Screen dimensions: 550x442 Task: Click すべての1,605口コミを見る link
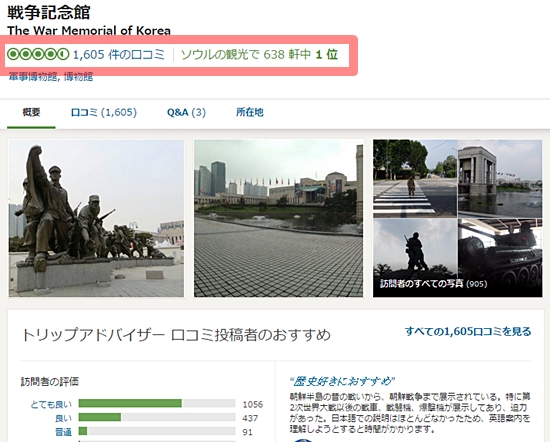(468, 331)
